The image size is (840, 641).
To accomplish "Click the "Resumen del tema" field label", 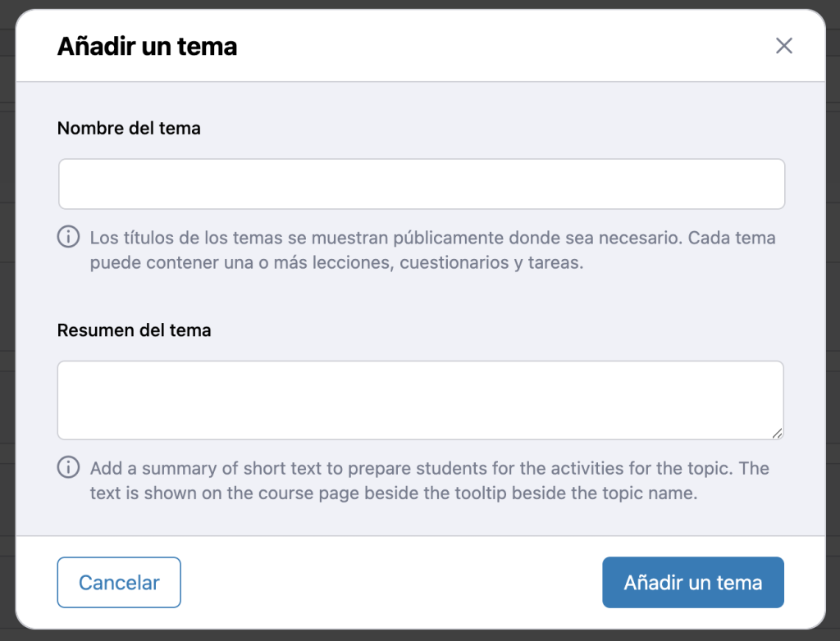I will (x=134, y=330).
